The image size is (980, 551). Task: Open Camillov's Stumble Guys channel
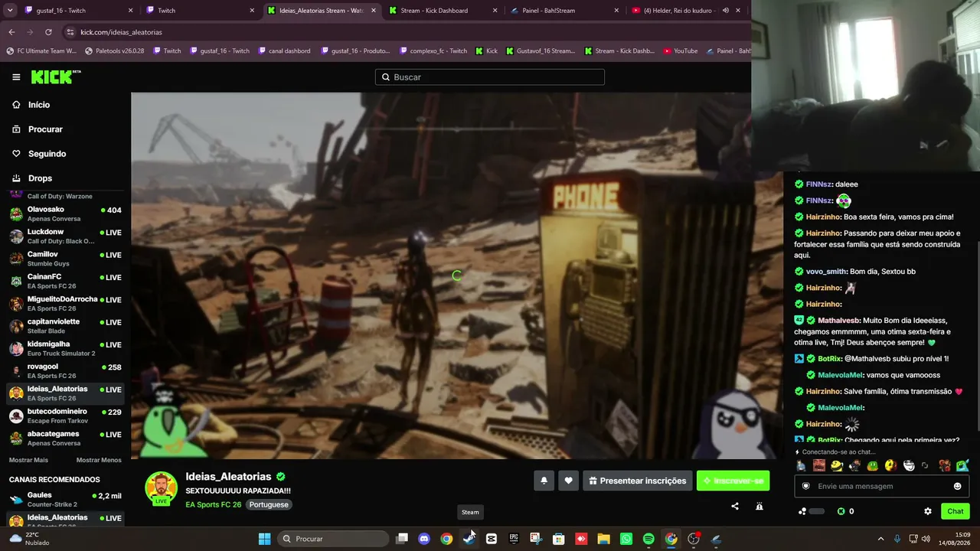point(65,259)
